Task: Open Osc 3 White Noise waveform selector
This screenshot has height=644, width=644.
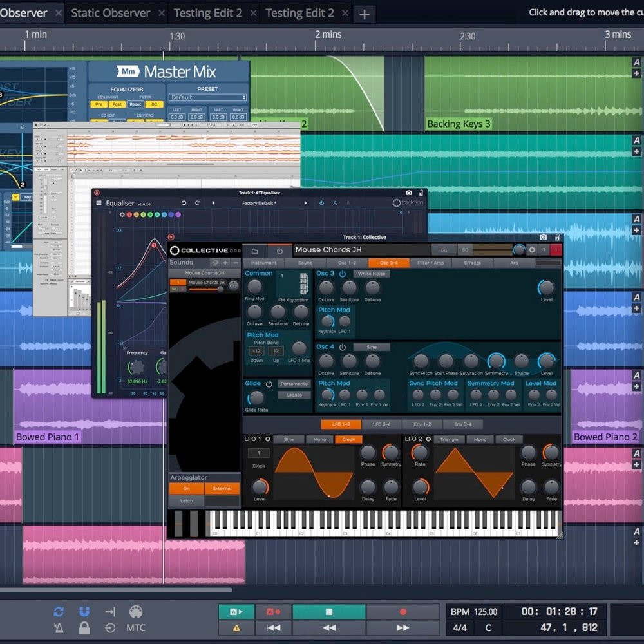Action: point(372,274)
